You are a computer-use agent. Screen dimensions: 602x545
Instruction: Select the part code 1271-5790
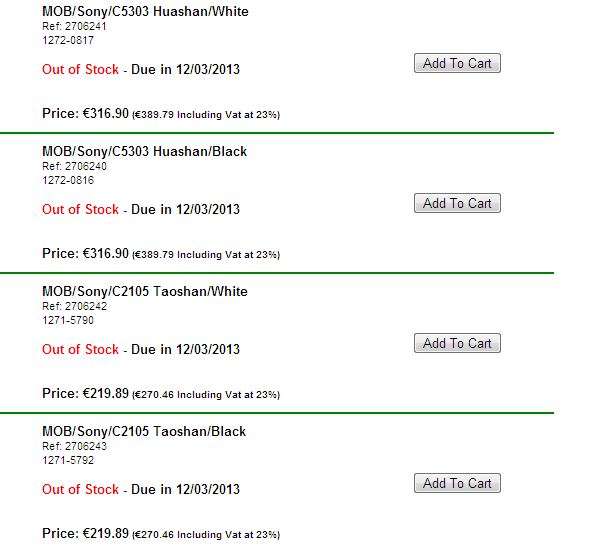point(68,320)
